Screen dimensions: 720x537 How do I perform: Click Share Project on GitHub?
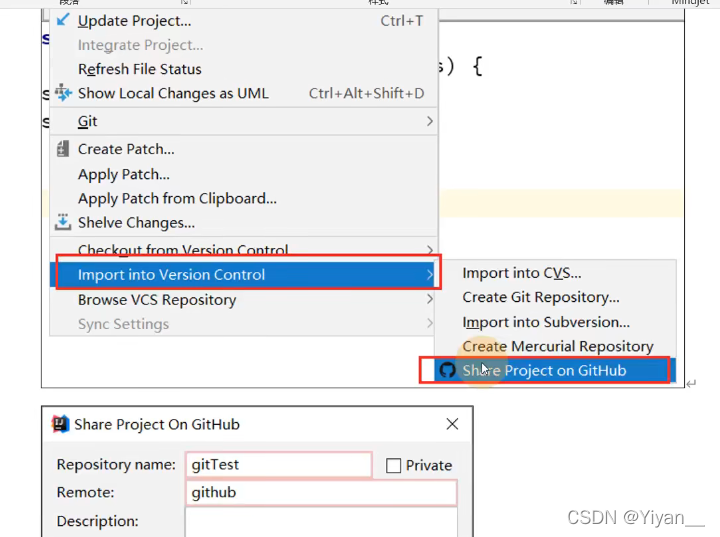click(555, 370)
